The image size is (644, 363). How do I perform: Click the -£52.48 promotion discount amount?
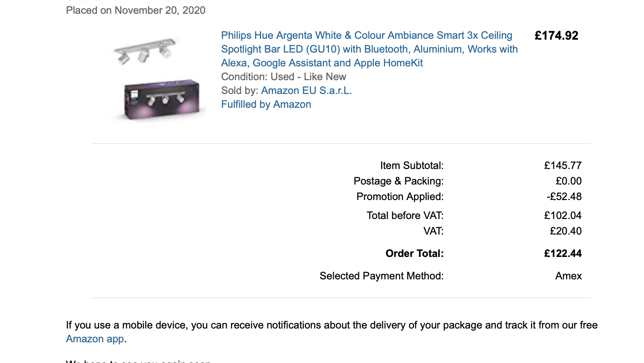point(564,197)
